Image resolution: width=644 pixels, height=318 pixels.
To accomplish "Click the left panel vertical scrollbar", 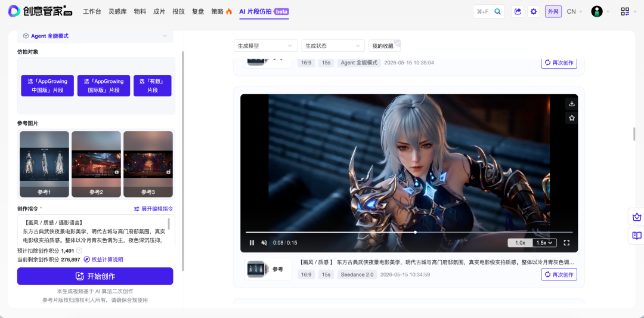I will point(182,160).
